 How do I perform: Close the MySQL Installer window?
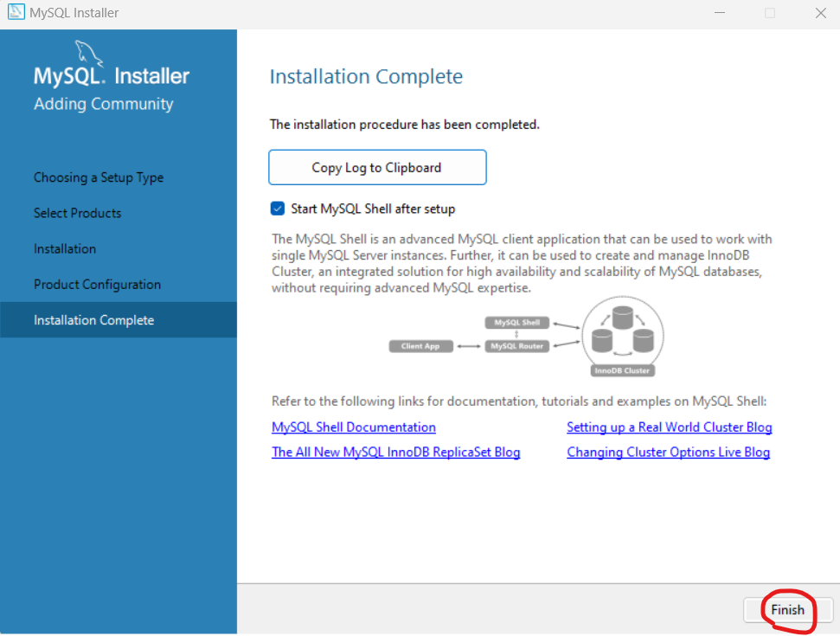pyautogui.click(x=821, y=13)
